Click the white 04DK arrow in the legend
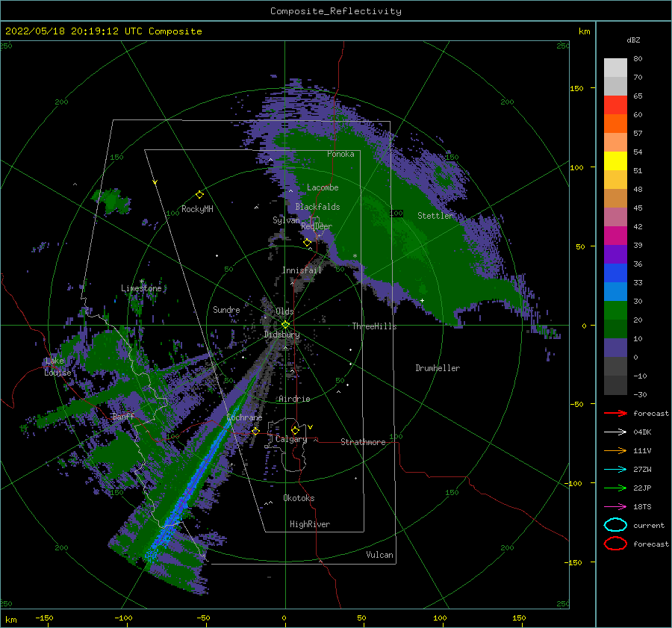 click(x=615, y=432)
